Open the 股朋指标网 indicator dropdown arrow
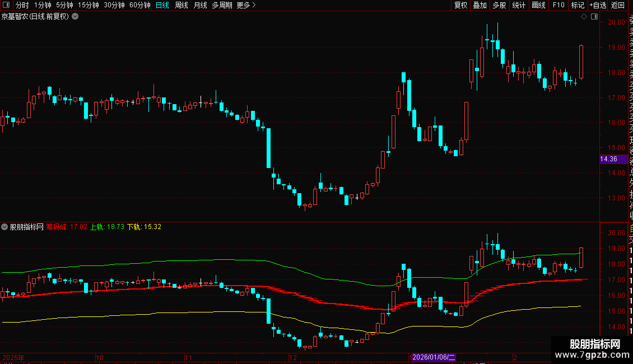The width and height of the screenshot is (633, 364). [4, 227]
